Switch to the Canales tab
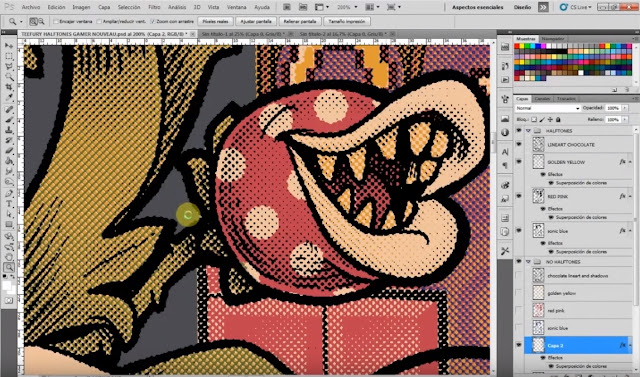This screenshot has height=377, width=640. (542, 99)
